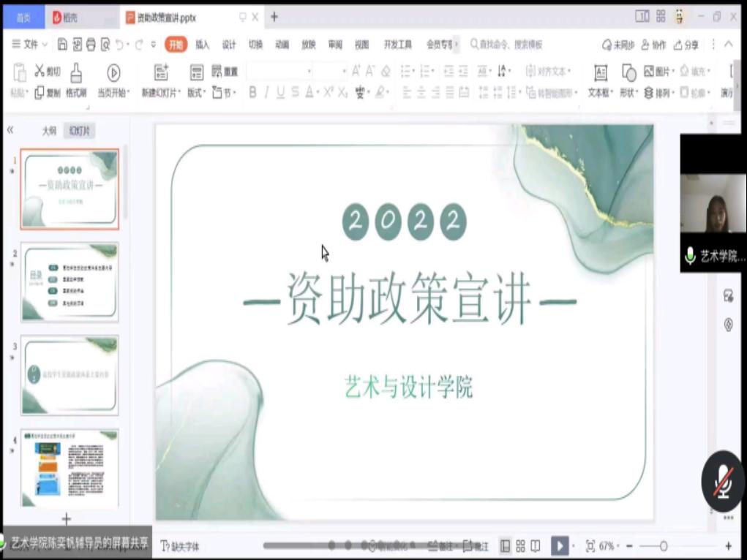747x560 pixels.
Task: Open the 文件 menu dropdown
Action: (x=30, y=45)
